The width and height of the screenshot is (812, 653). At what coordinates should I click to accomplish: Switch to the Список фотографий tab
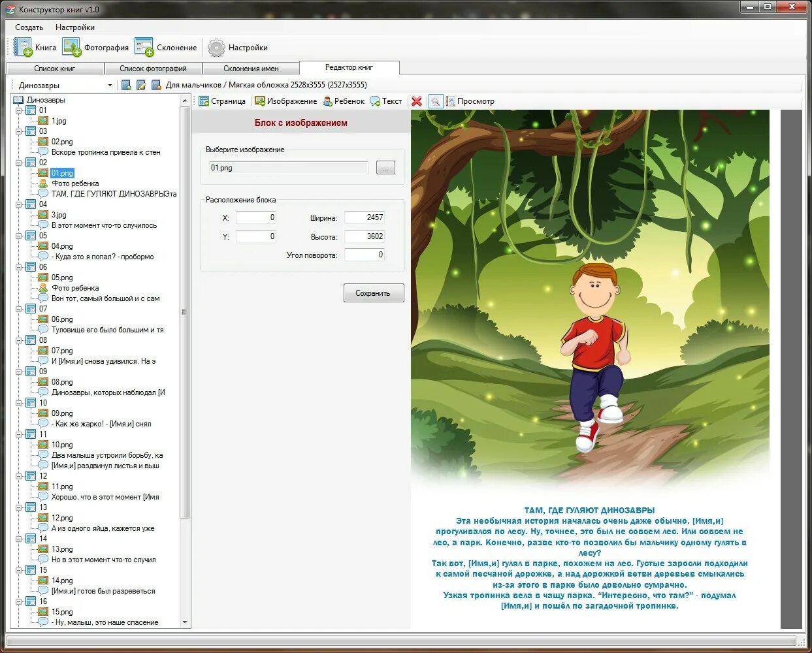click(x=153, y=69)
